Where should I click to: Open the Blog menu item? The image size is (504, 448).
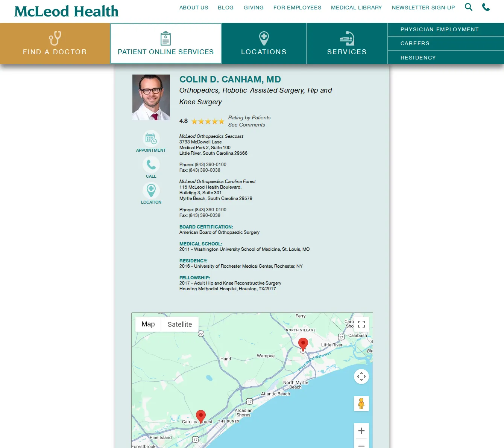pyautogui.click(x=226, y=8)
